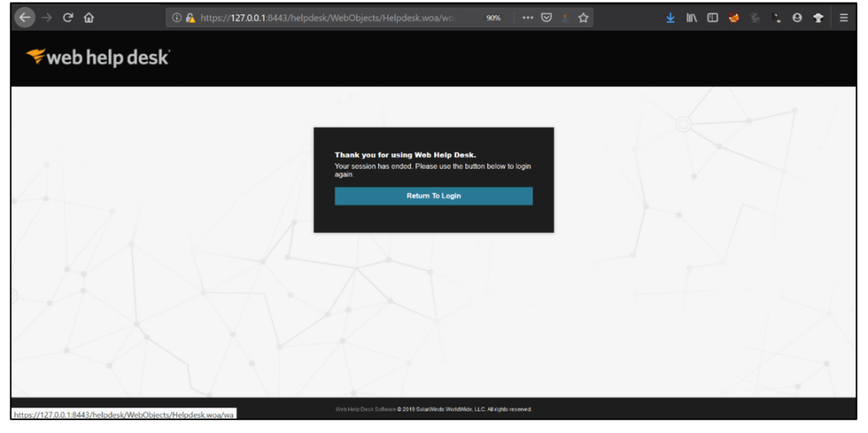Click the Web Help Desk logo
Image resolution: width=868 pixels, height=433 pixels.
[98, 58]
